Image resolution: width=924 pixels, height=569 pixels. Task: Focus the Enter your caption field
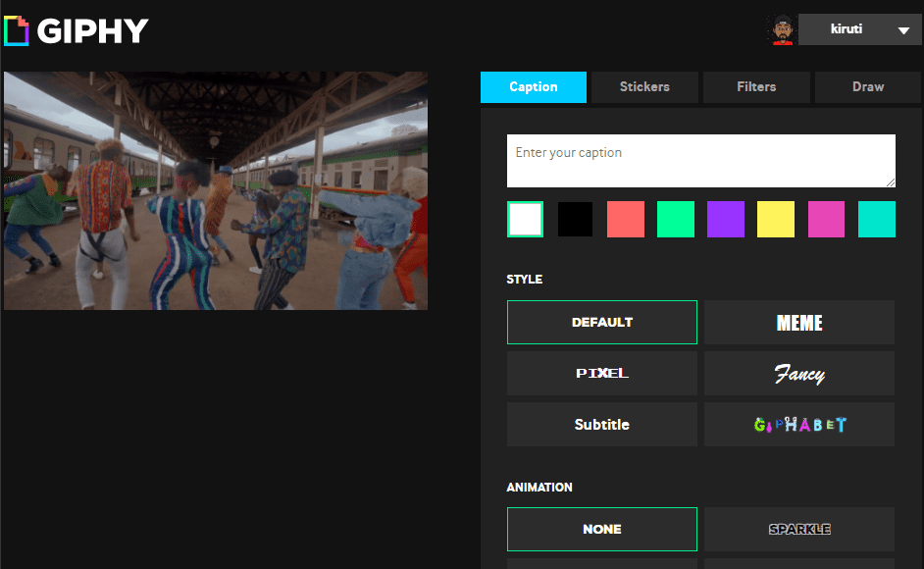701,161
